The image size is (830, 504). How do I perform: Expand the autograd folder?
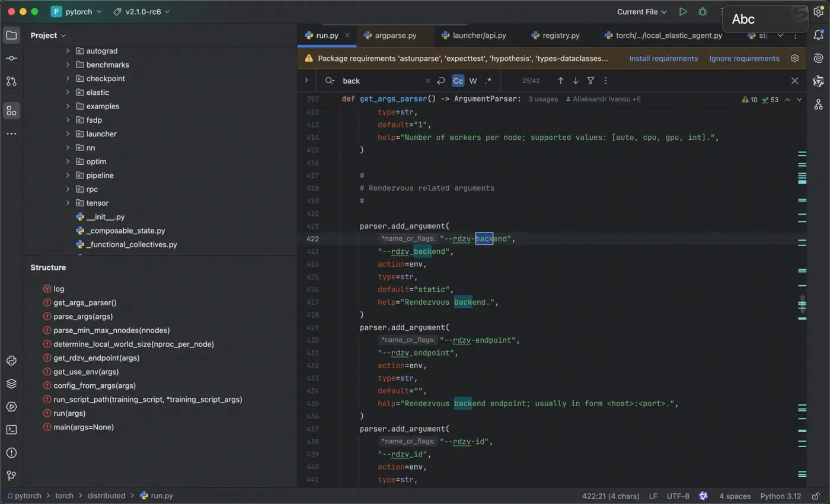[x=68, y=51]
